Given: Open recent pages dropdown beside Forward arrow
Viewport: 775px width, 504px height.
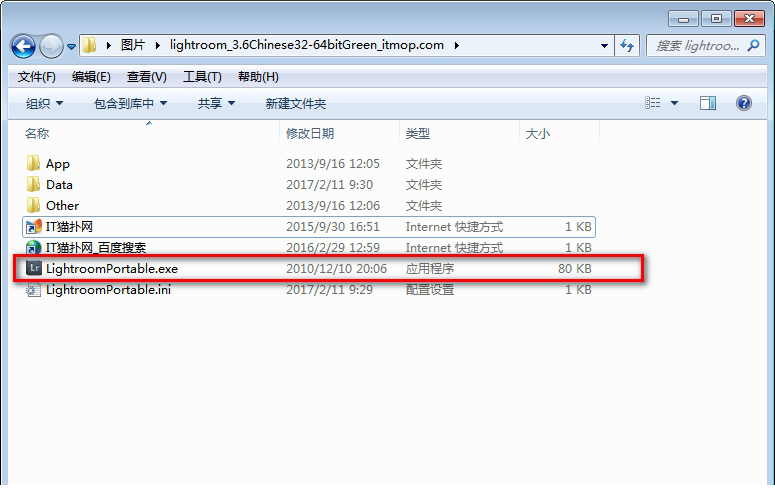Looking at the screenshot, I should click(72, 46).
